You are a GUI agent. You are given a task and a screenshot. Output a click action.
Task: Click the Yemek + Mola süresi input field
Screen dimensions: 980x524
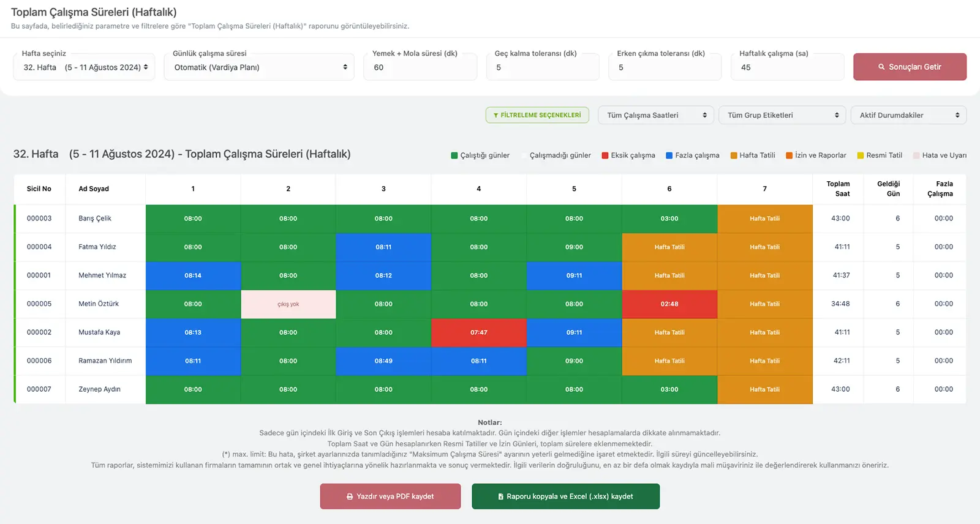[420, 67]
